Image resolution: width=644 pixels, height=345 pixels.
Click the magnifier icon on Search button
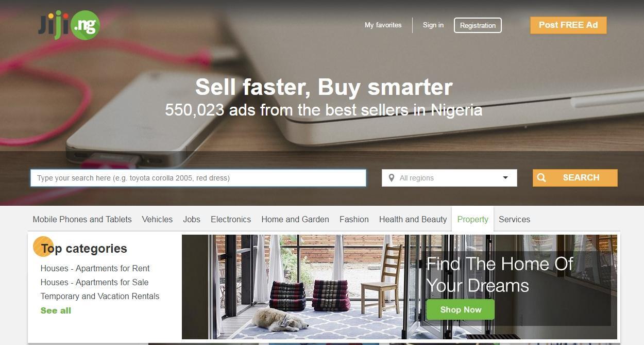(541, 178)
